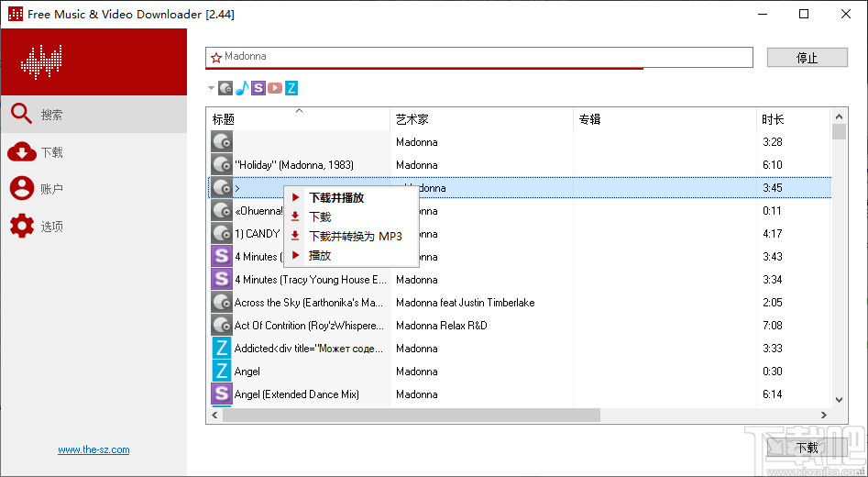Toggle the sort arrow on the 标题 column
This screenshot has width=868, height=477.
click(x=299, y=111)
